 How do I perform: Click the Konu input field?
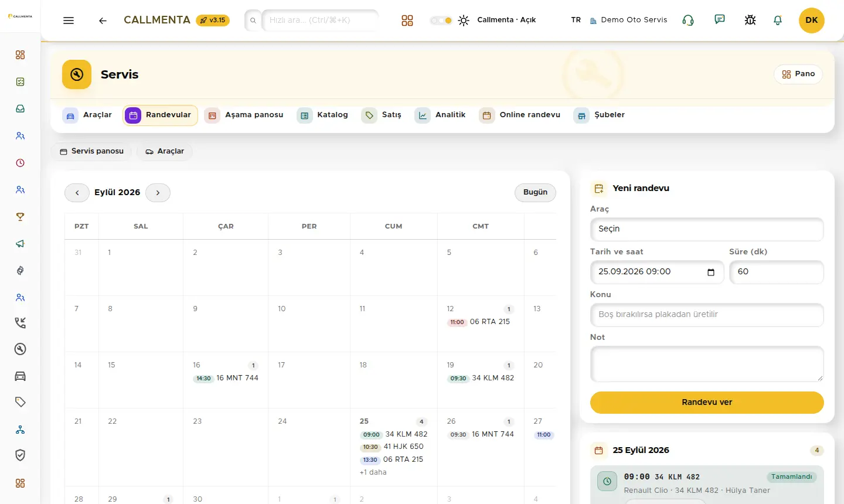tap(707, 315)
